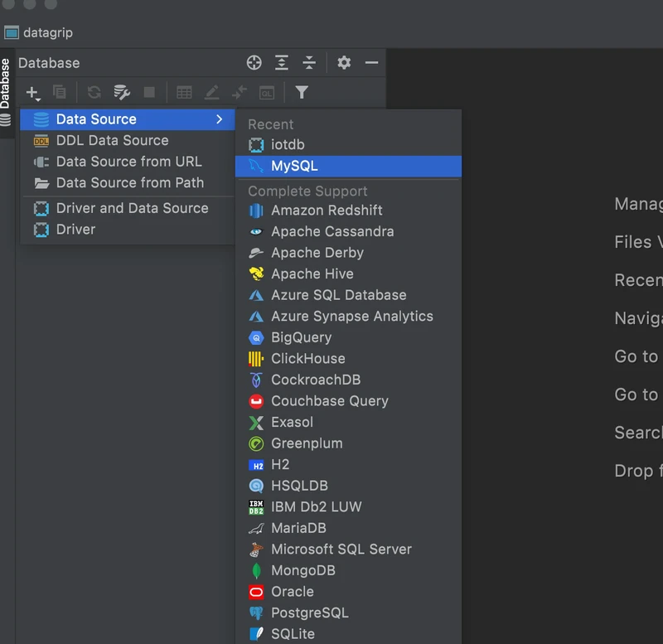Open Database panel gear settings

pyautogui.click(x=344, y=63)
